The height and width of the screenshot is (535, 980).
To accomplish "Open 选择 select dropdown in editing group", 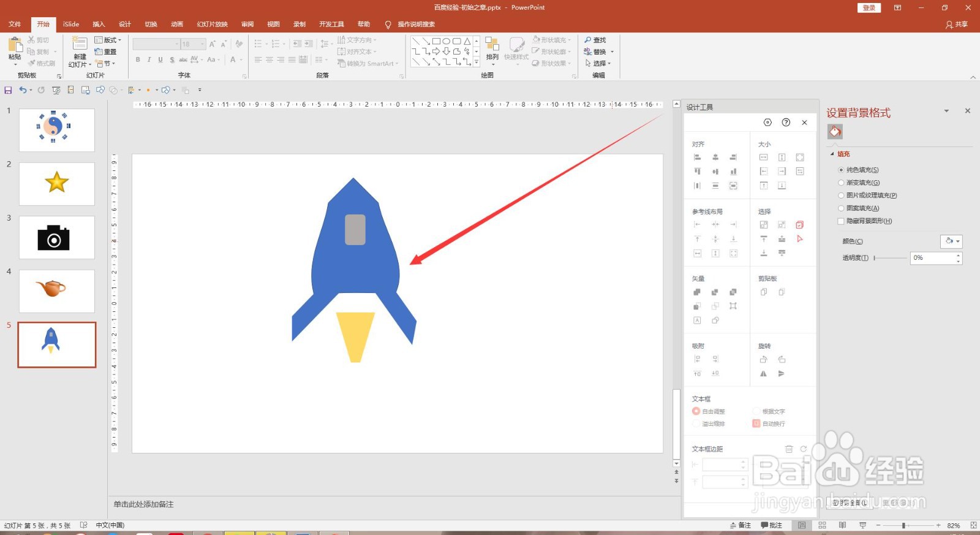I will [598, 63].
